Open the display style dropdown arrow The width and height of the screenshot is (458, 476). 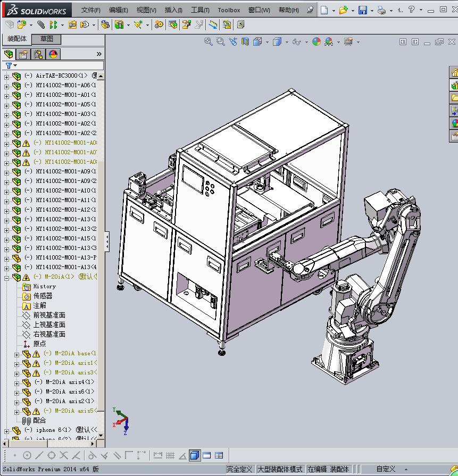pyautogui.click(x=287, y=42)
